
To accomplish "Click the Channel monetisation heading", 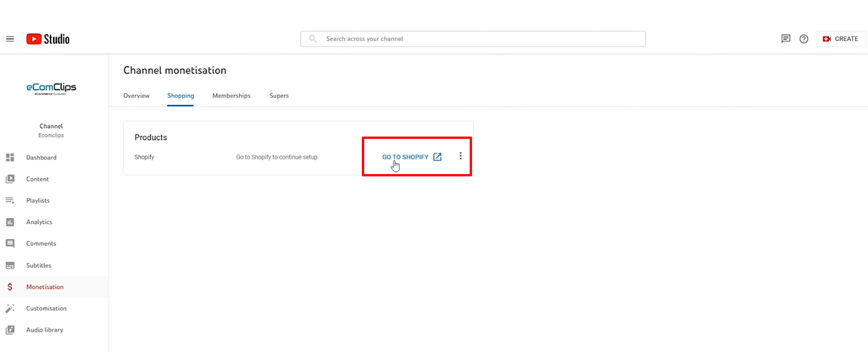I will click(x=175, y=70).
